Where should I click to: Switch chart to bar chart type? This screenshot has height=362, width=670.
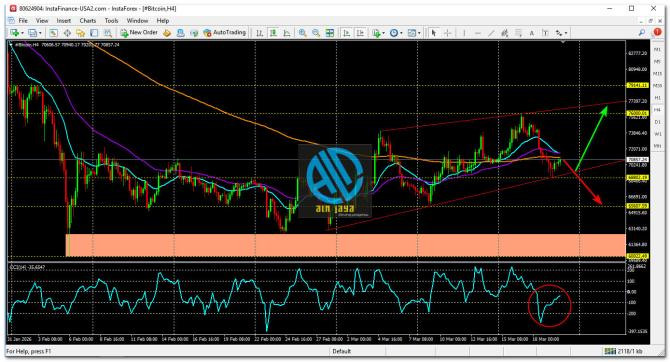(259, 33)
